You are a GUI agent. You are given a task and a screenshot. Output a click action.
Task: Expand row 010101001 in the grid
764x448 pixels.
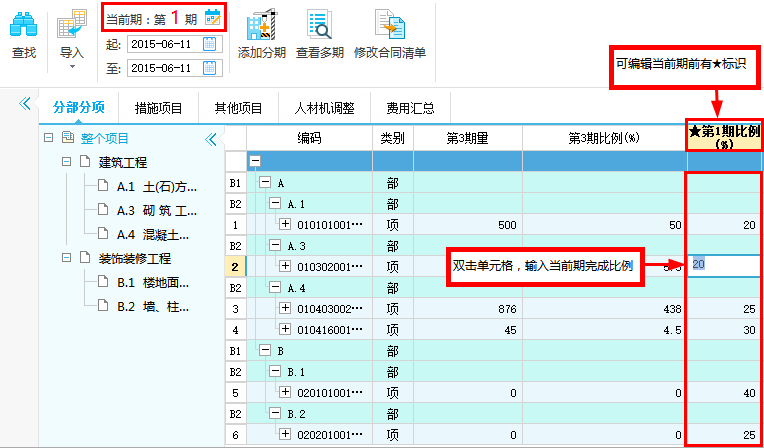(x=285, y=225)
